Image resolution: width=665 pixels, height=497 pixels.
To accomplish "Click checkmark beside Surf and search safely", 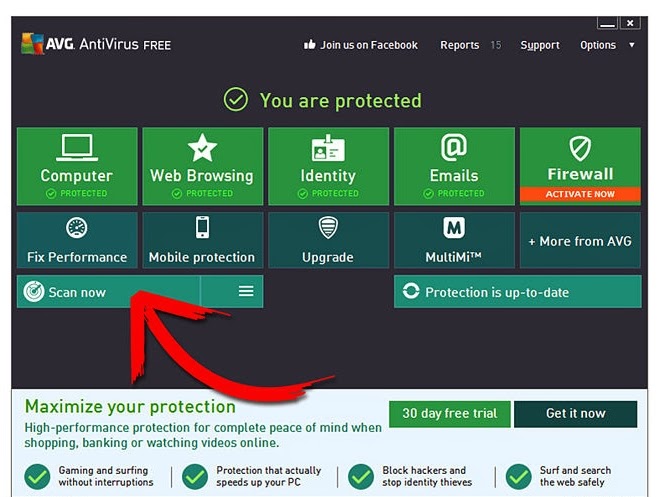I will 518,477.
